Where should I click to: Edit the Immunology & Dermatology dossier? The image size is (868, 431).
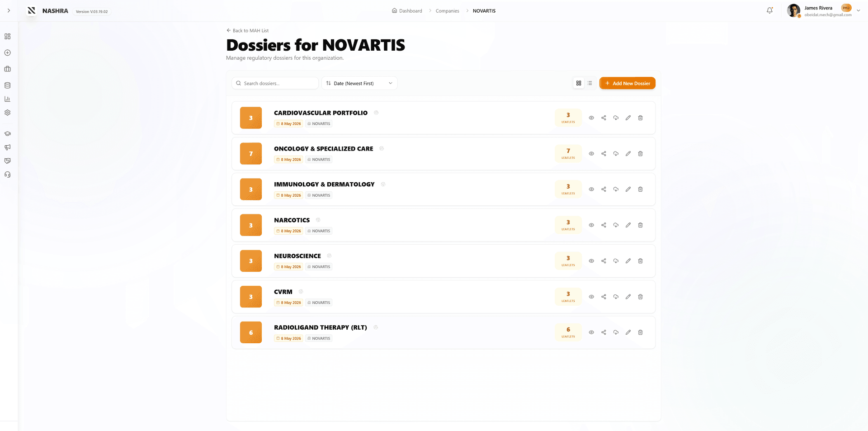click(x=628, y=189)
